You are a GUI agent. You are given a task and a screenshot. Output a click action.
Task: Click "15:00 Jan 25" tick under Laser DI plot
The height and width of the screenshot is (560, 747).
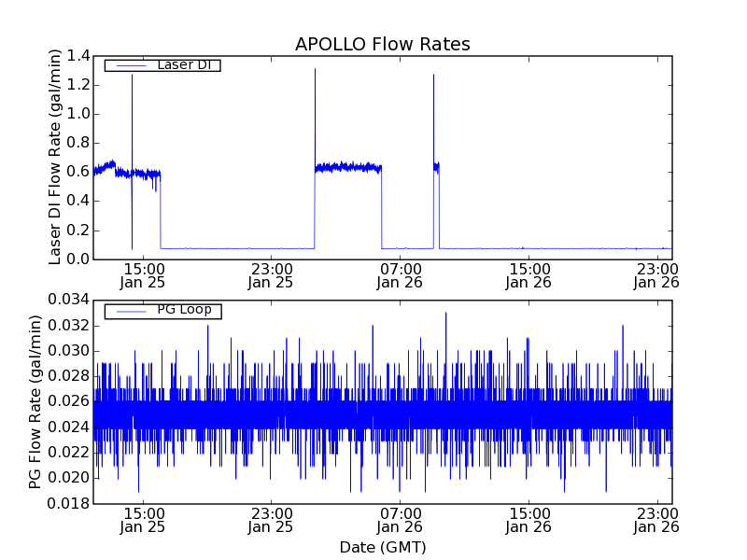pyautogui.click(x=143, y=276)
